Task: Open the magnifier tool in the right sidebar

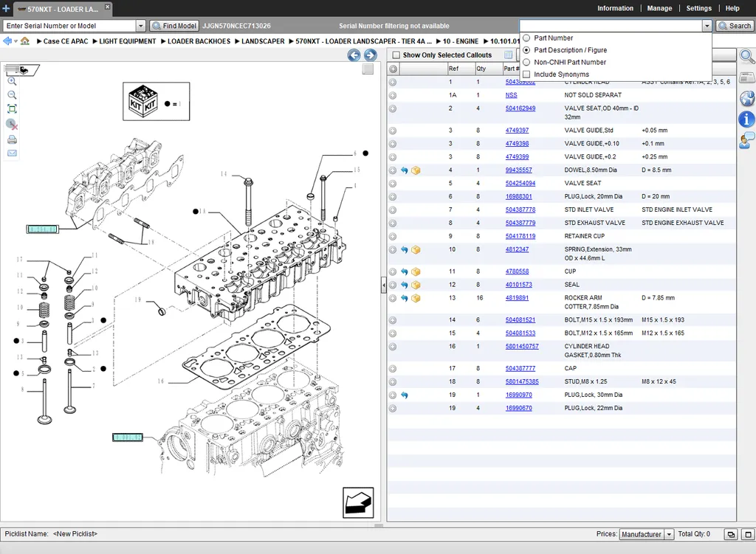Action: (x=747, y=57)
